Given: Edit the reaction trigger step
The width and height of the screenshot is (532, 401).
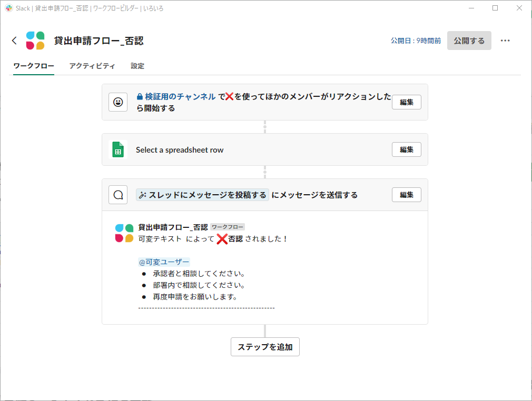Looking at the screenshot, I should pyautogui.click(x=406, y=102).
